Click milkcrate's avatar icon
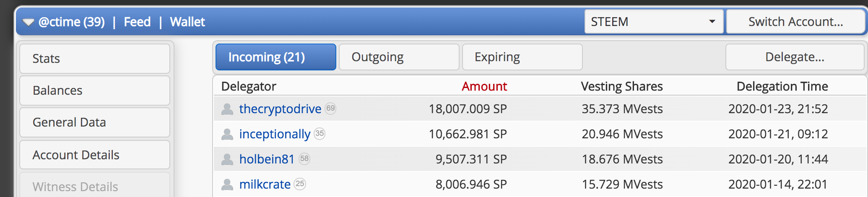This screenshot has width=868, height=197. (227, 184)
